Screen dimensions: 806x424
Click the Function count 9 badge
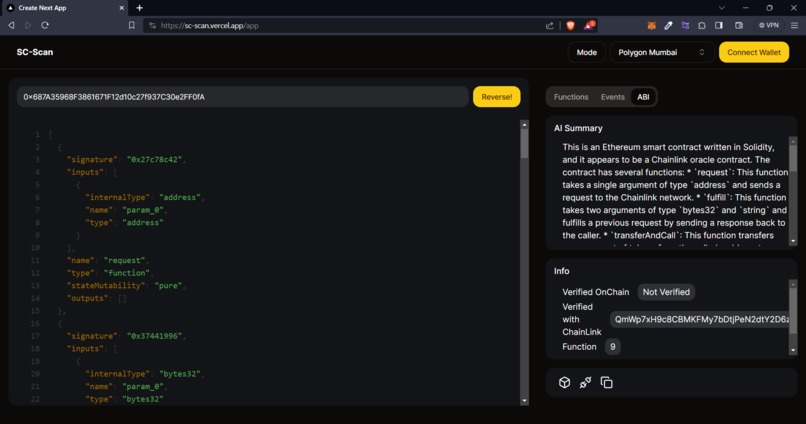click(612, 346)
